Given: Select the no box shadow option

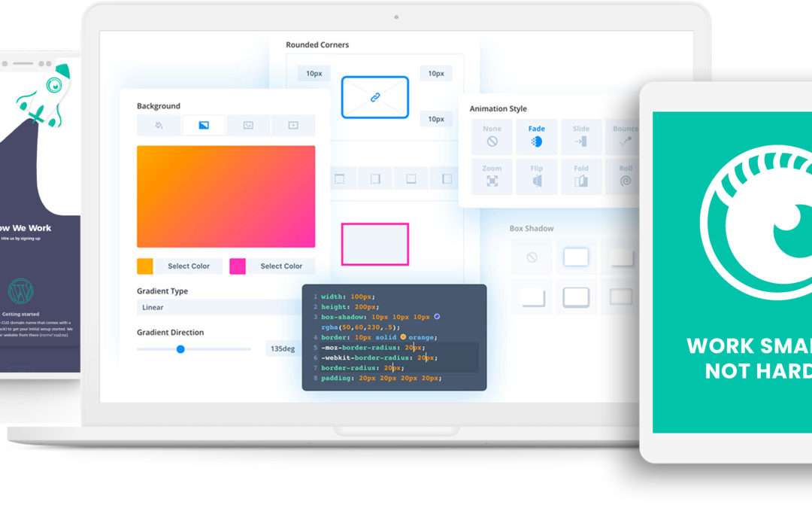Looking at the screenshot, I should pyautogui.click(x=532, y=257).
